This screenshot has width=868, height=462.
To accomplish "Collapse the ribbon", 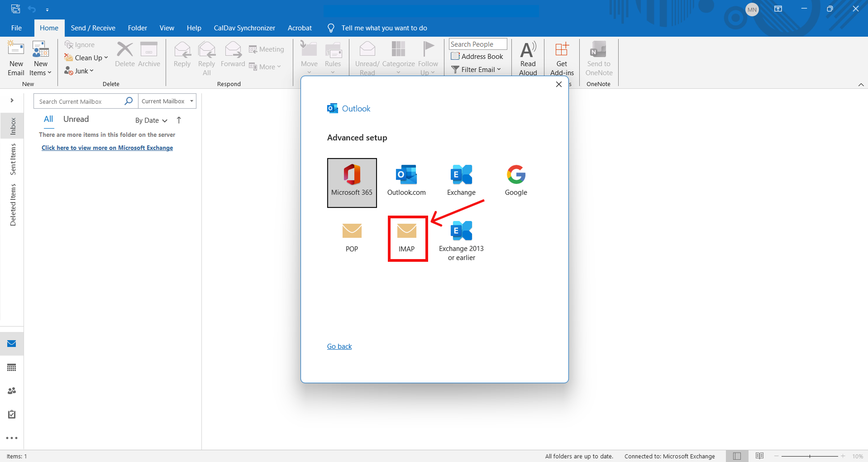I will [861, 85].
